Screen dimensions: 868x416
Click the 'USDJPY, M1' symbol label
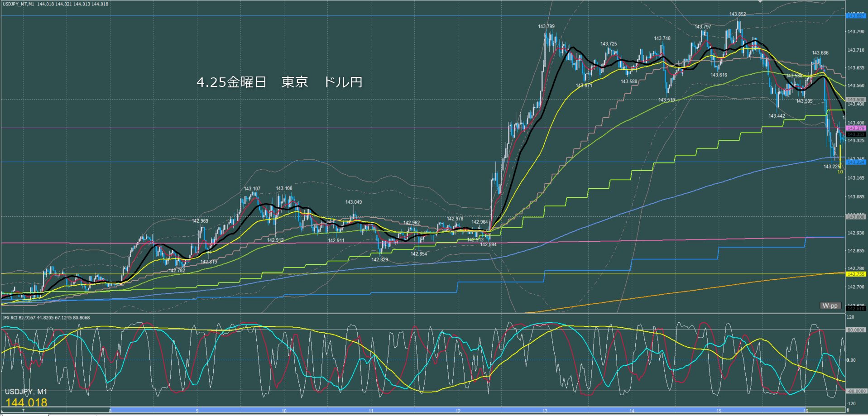tap(26, 392)
